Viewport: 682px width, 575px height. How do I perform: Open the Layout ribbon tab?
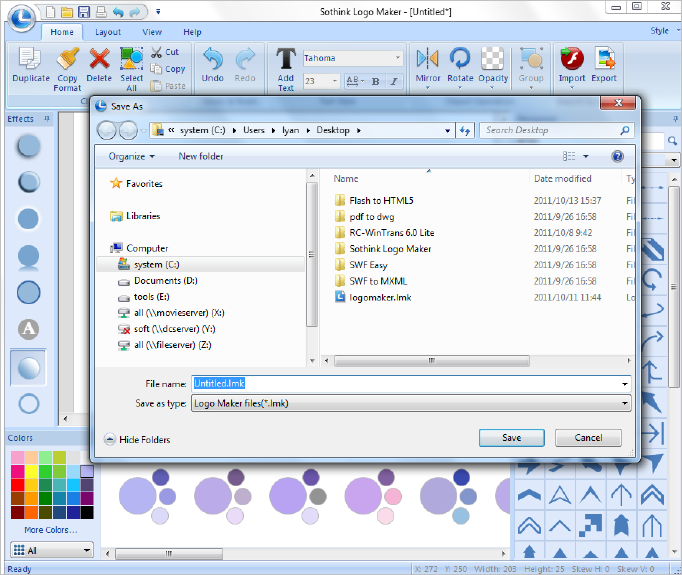point(108,32)
